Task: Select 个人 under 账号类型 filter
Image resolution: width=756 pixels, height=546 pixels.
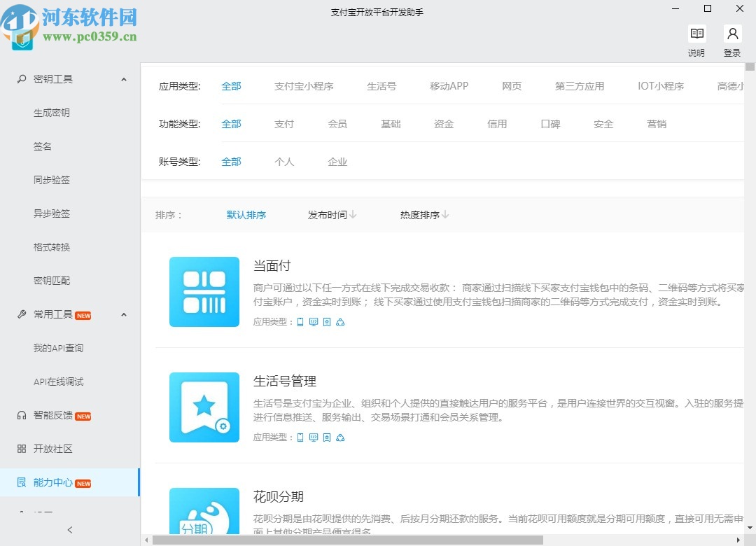Action: coord(284,161)
